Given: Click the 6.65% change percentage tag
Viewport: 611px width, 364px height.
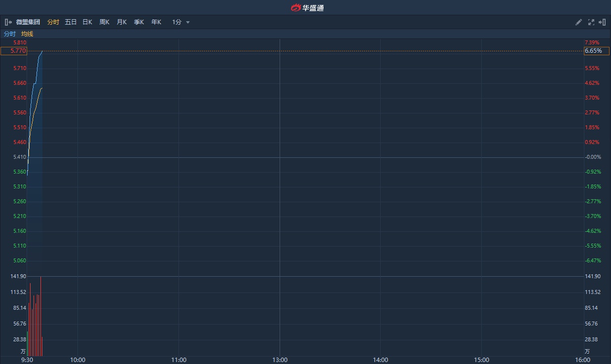Looking at the screenshot, I should tap(596, 51).
